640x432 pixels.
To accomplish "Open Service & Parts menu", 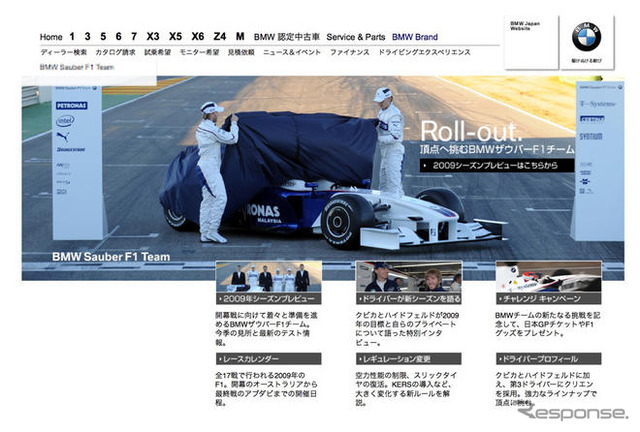I will click(x=356, y=37).
